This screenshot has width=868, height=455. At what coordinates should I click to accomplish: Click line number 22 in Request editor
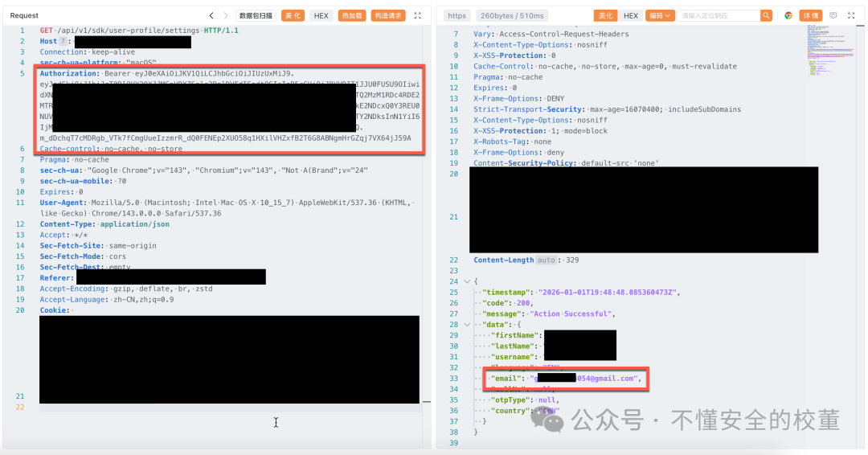(x=20, y=407)
